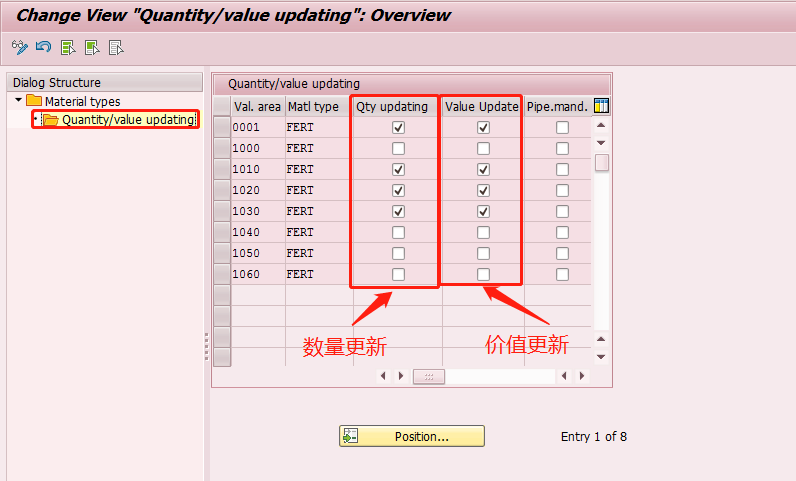This screenshot has height=481, width=796.
Task: Enable Pipe.mand. for val. area 0001
Action: pos(562,127)
